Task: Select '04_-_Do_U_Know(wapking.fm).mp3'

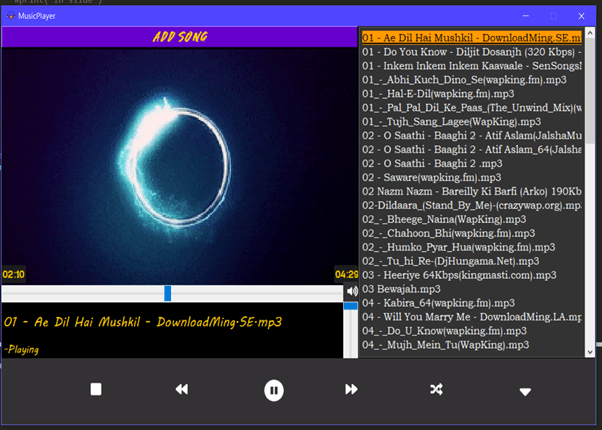Action: coord(445,331)
